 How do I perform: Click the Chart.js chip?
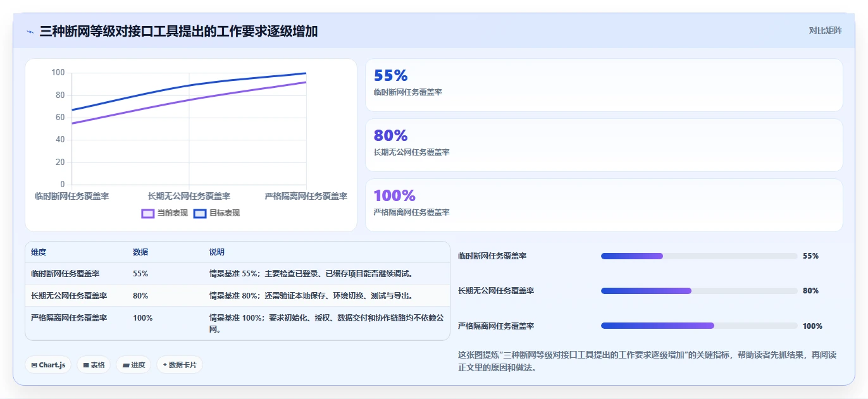[x=48, y=365]
